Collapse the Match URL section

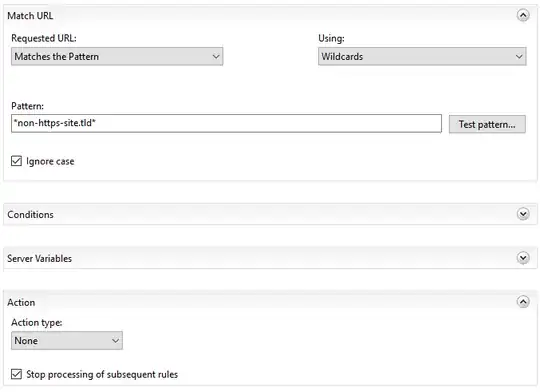point(523,15)
